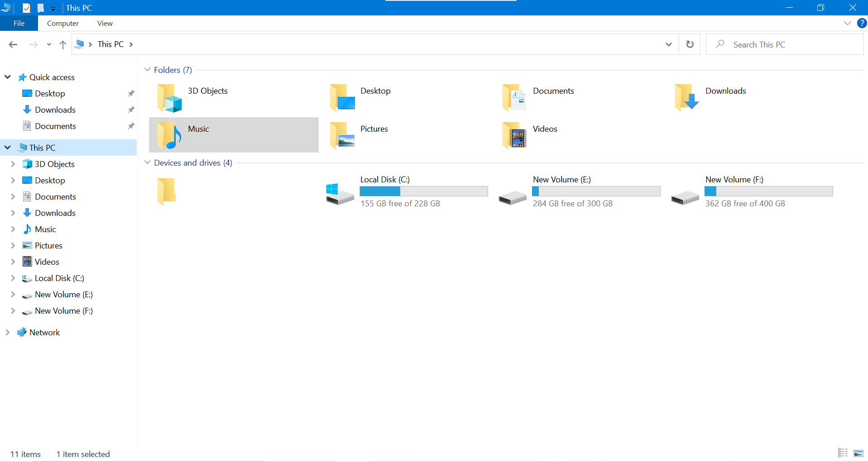Click the Search This PC box
Screen dimensions: 868x462
[x=784, y=44]
